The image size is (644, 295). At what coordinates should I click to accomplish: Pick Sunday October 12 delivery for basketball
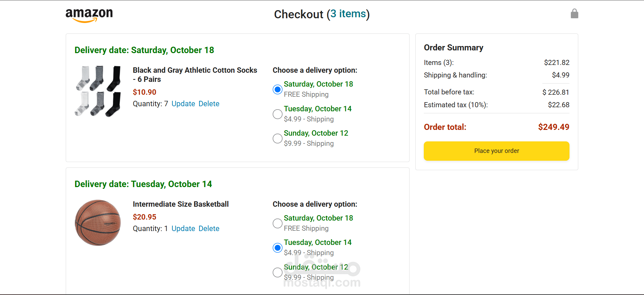[277, 272]
